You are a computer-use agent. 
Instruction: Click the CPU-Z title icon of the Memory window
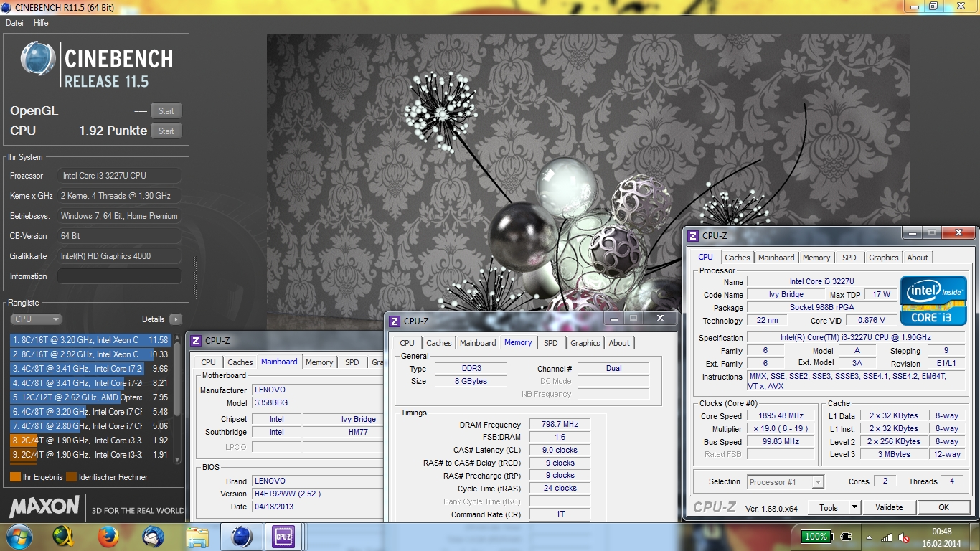point(395,321)
